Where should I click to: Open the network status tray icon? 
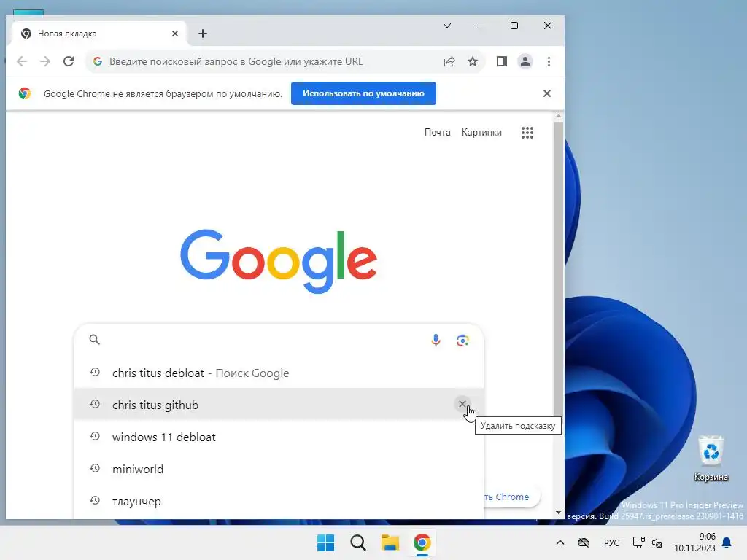click(x=638, y=542)
